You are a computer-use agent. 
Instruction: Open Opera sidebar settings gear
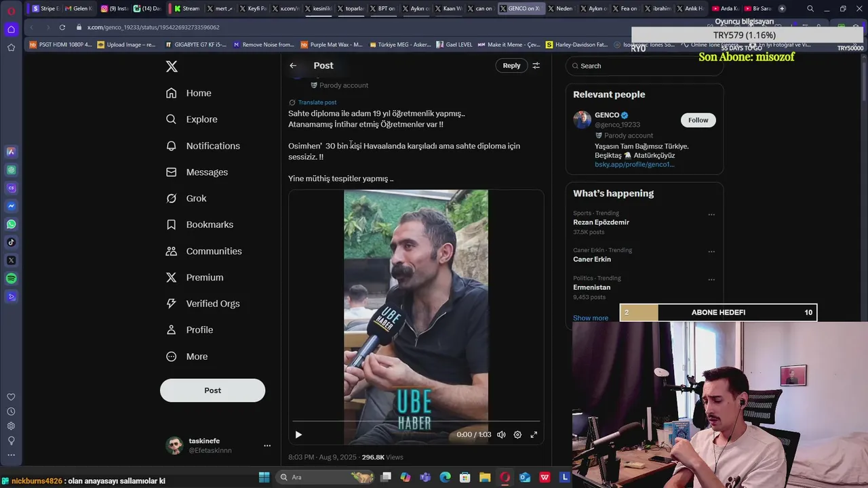click(x=12, y=426)
